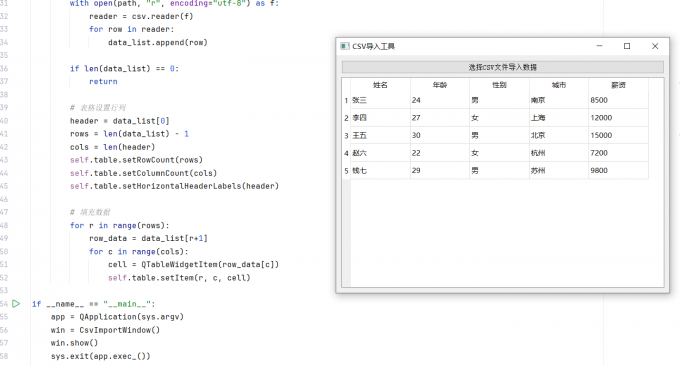The width and height of the screenshot is (680, 366).
Task: Click the city cell 上海
Action: (559, 118)
